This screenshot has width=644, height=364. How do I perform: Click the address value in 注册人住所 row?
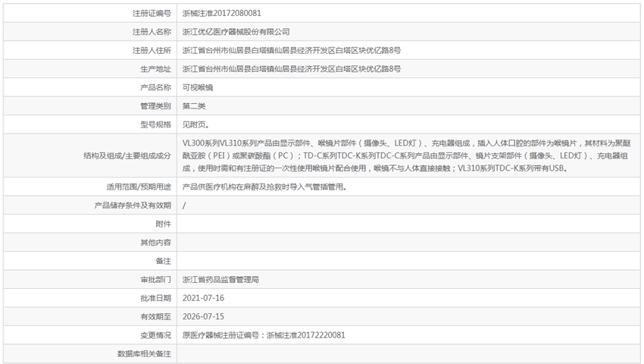292,50
